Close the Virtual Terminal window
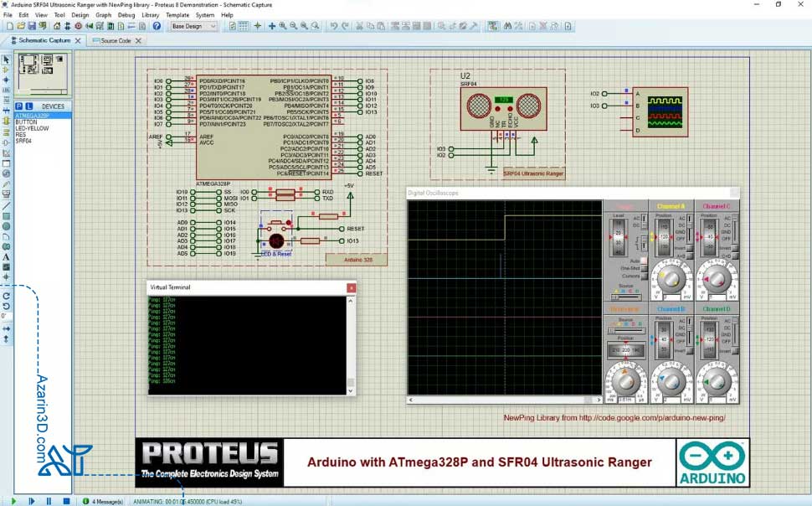 coord(352,287)
